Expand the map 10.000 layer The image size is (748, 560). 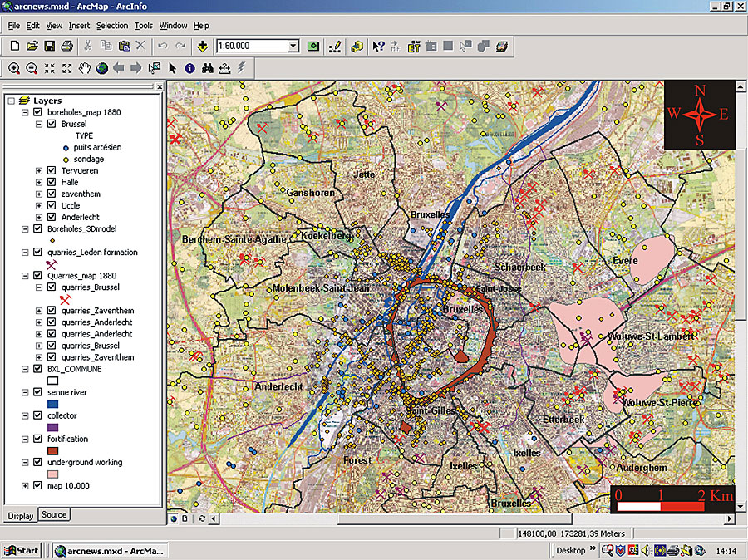coord(26,485)
